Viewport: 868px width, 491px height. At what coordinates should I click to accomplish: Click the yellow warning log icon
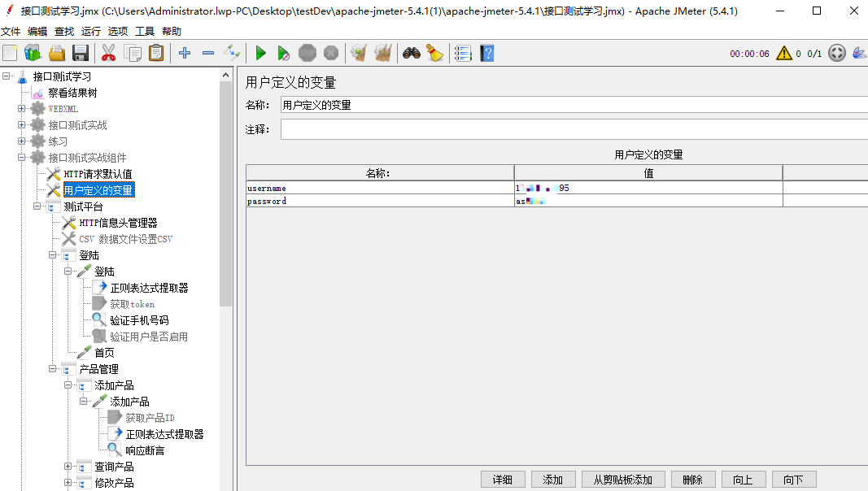click(784, 53)
